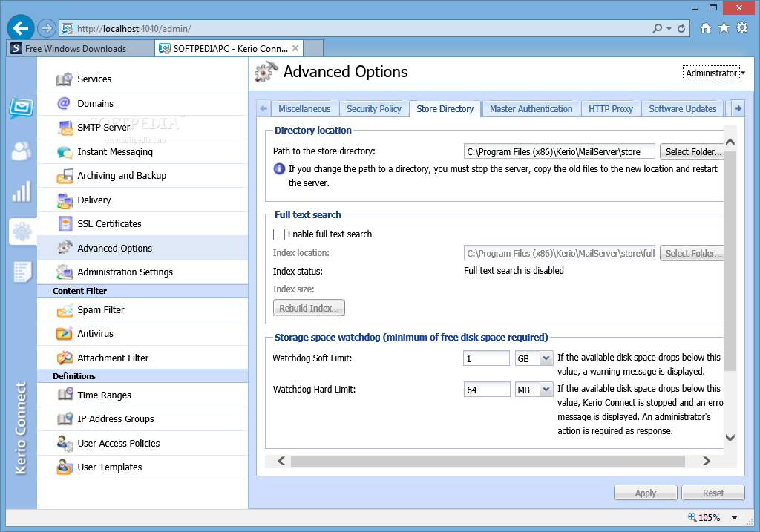This screenshot has height=532, width=760.
Task: Click the SMTP Server icon
Action: click(65, 128)
